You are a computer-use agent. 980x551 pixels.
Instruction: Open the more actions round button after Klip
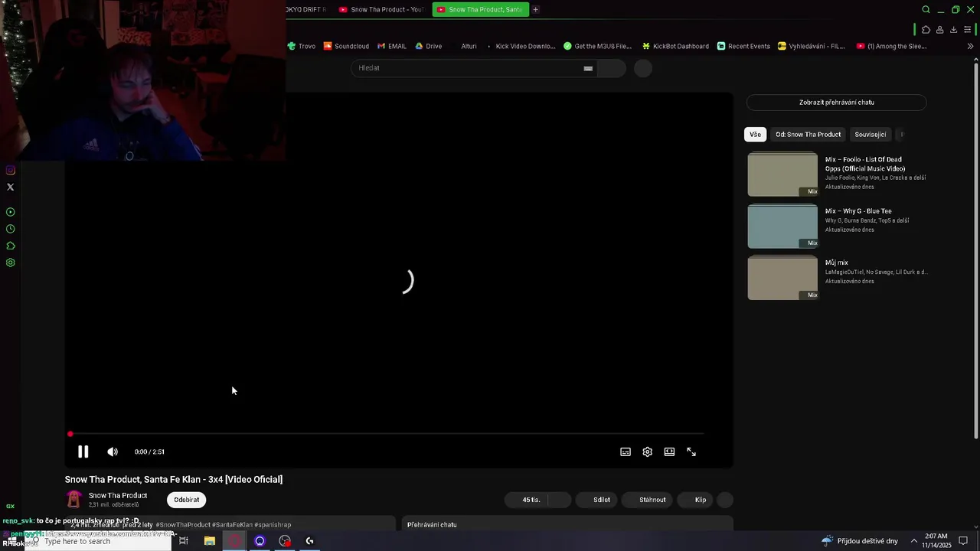pyautogui.click(x=725, y=500)
